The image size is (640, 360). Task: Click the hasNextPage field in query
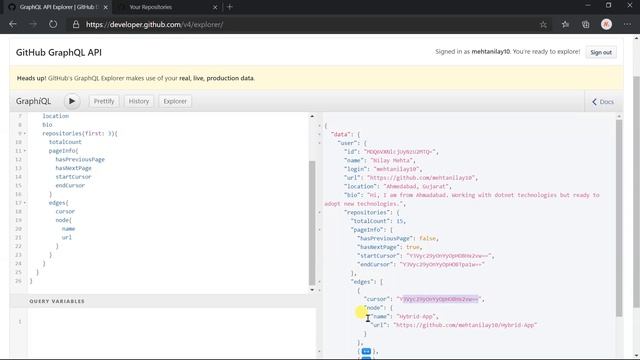click(x=73, y=168)
